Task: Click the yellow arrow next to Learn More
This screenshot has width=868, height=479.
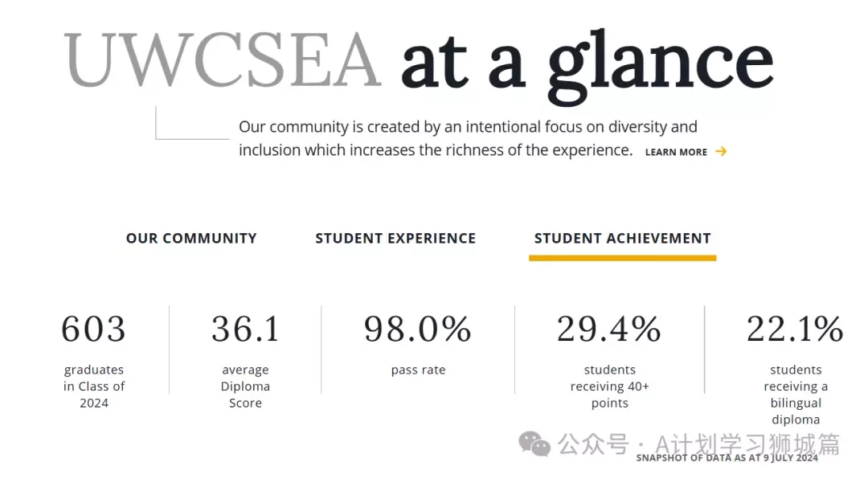Action: (x=721, y=151)
